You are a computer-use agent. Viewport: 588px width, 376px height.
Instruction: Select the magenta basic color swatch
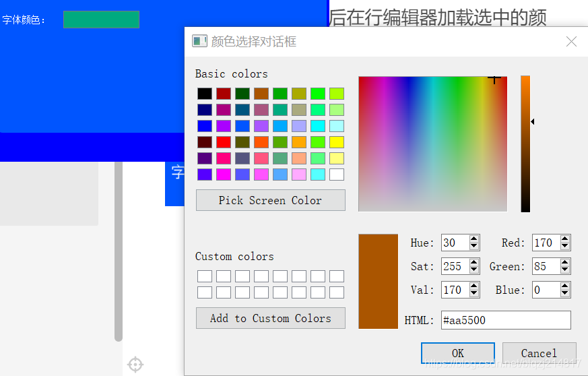point(224,175)
